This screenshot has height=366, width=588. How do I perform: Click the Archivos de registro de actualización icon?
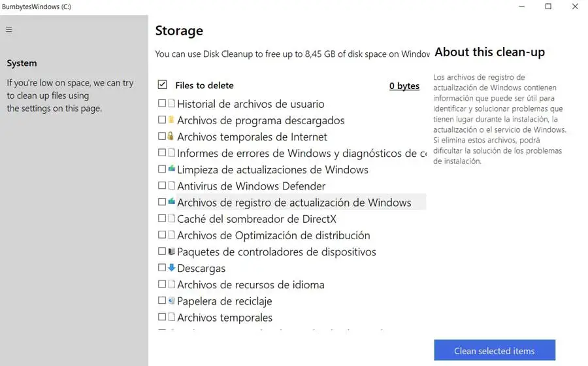coord(171,201)
